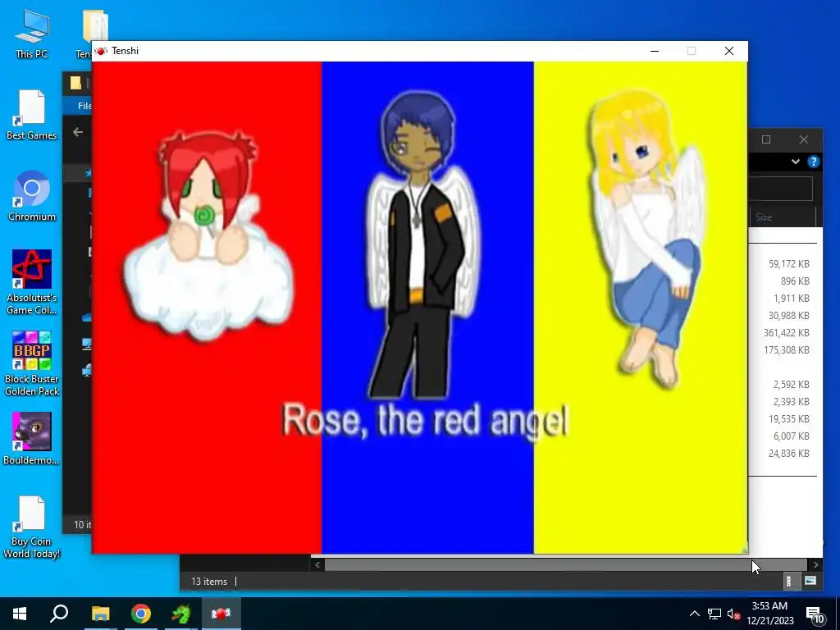Click the muted volume tray icon
Image resolution: width=840 pixels, height=630 pixels.
[x=733, y=614]
